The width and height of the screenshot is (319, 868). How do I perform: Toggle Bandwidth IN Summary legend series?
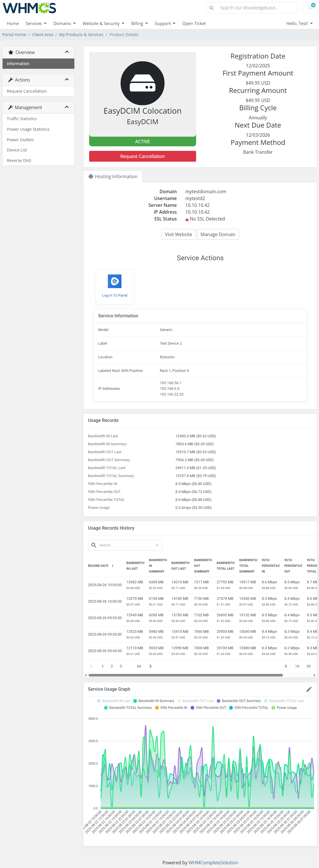point(154,701)
